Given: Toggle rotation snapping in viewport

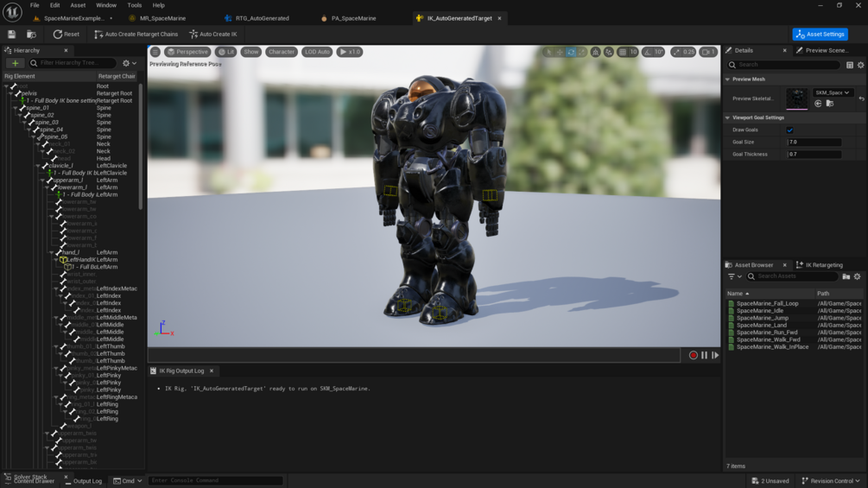Looking at the screenshot, I should click(x=648, y=52).
